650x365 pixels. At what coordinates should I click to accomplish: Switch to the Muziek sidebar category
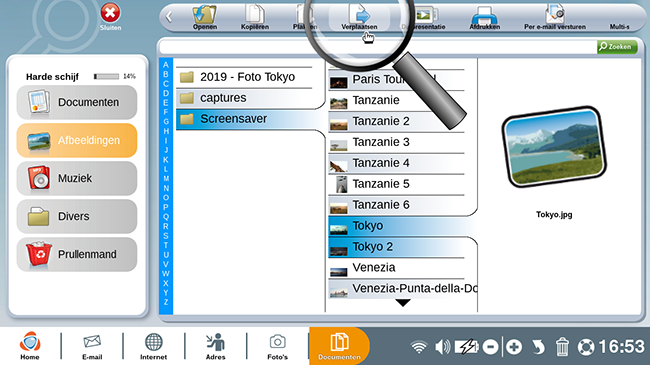[77, 178]
